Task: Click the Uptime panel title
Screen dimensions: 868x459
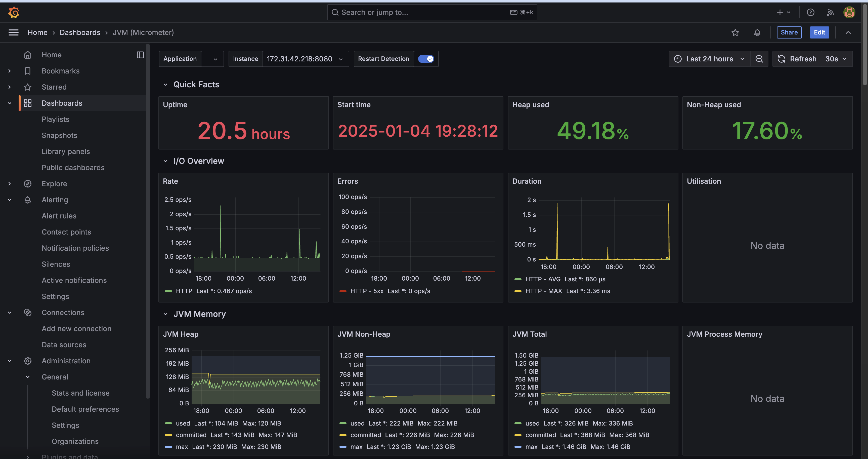Action: (x=175, y=104)
